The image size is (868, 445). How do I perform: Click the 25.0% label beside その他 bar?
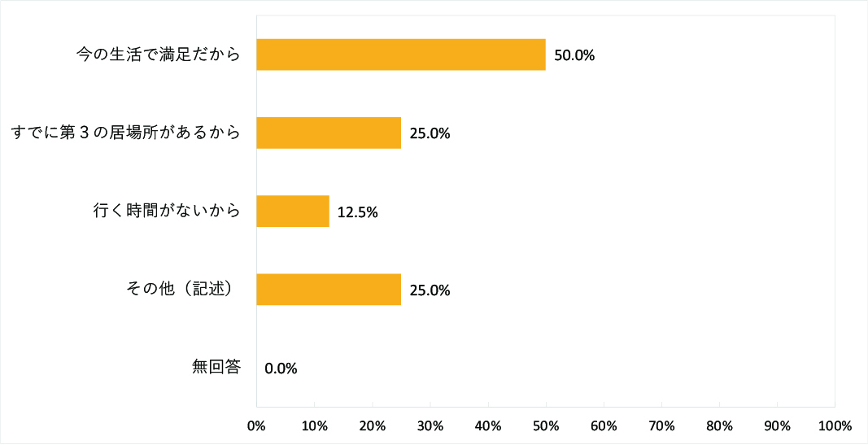(430, 290)
